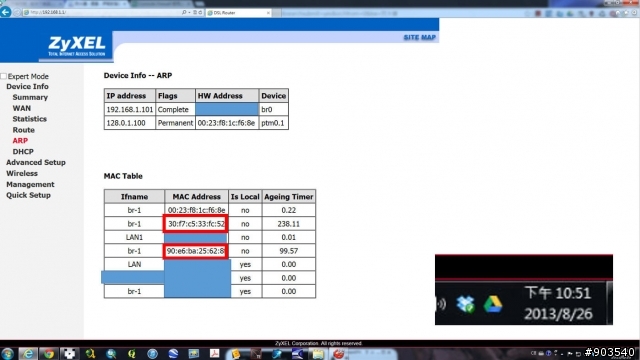
Task: Launch Google Earth from the taskbar
Action: [x=173, y=353]
